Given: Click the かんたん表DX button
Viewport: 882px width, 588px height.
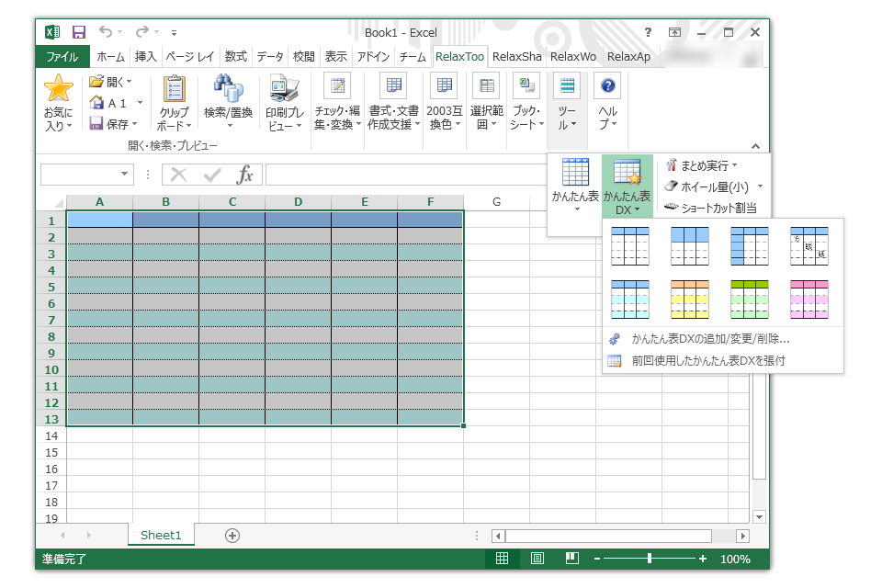Looking at the screenshot, I should point(628,186).
